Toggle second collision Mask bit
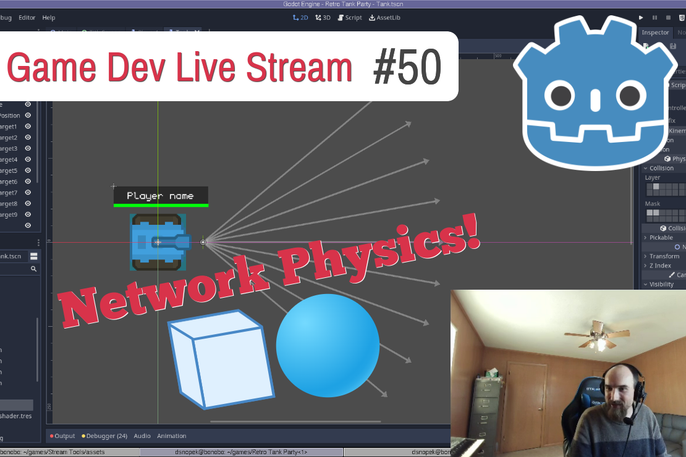The width and height of the screenshot is (686, 457). point(656,213)
